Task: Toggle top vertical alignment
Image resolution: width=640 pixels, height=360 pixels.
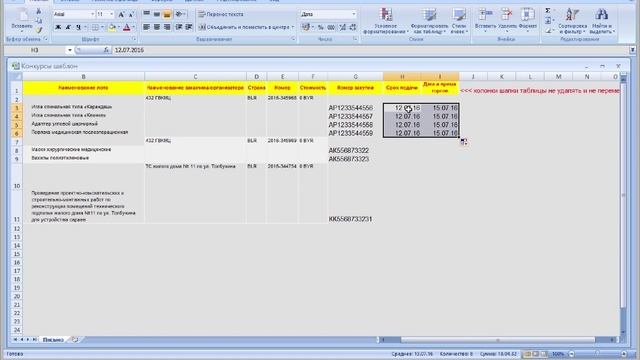Action: [x=147, y=14]
